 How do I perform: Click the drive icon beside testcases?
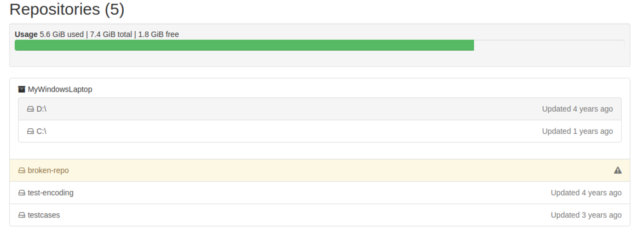pos(22,215)
